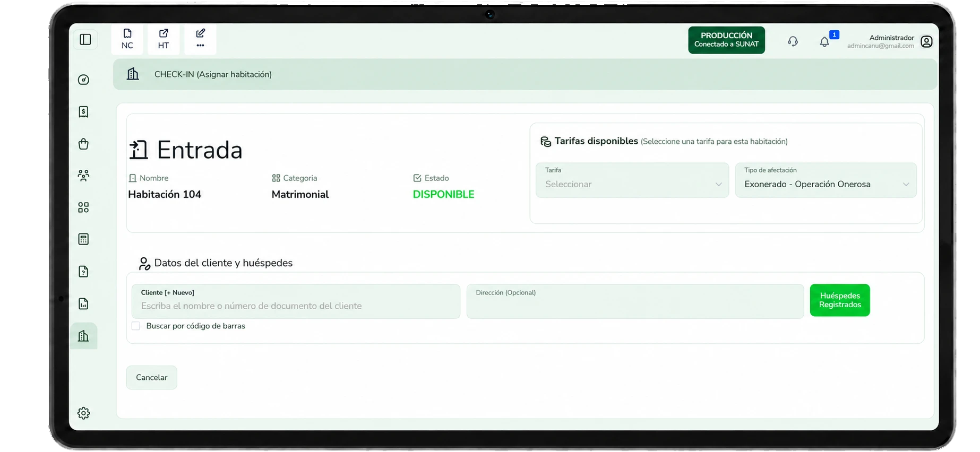Click the Huéspedes Registrados button

[x=840, y=300]
